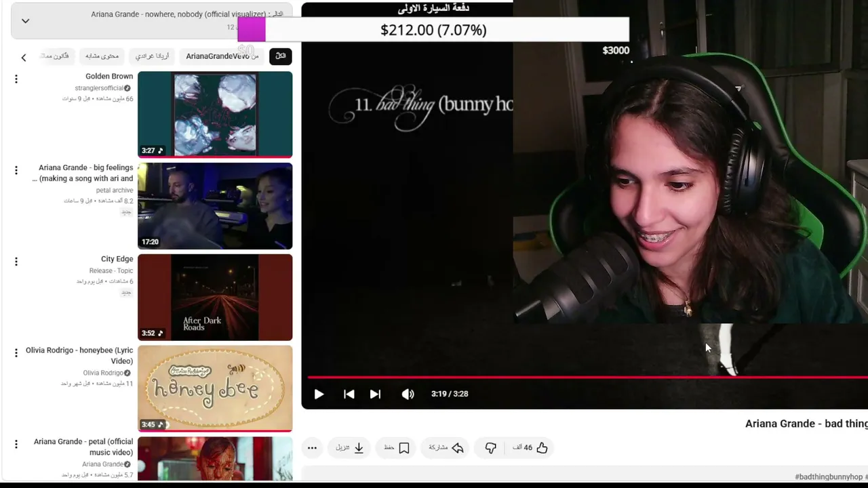This screenshot has height=488, width=868.
Task: Skip back to the previous video
Action: (x=349, y=394)
